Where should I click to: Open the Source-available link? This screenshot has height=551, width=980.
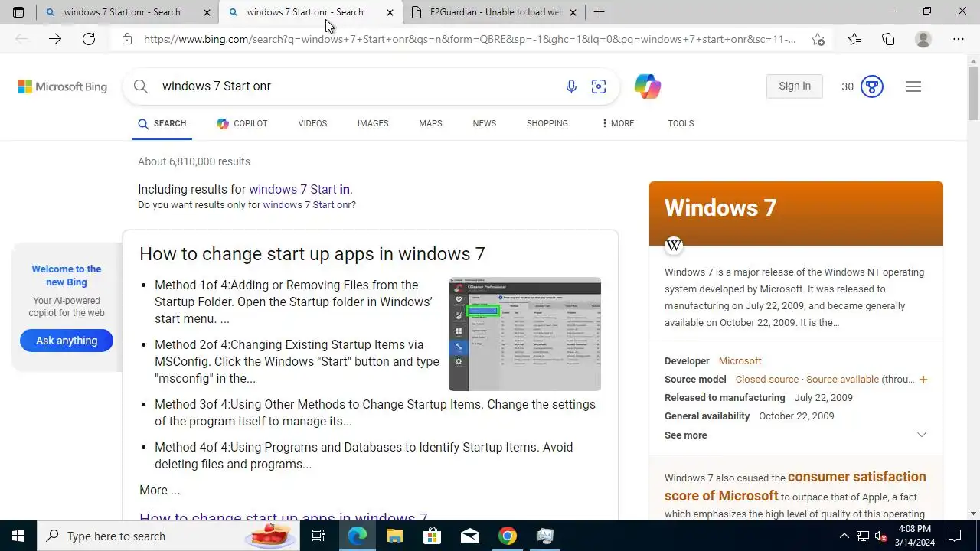(x=842, y=380)
